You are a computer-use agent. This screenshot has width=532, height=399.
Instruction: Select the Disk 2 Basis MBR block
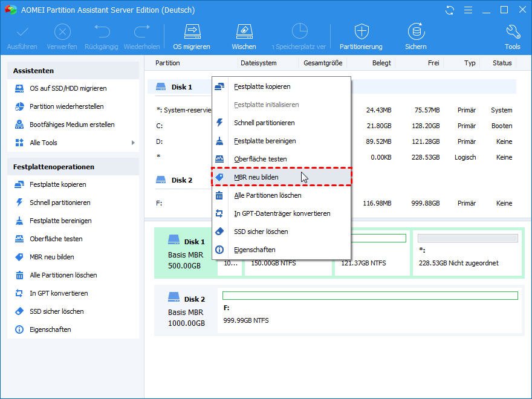pyautogui.click(x=186, y=311)
